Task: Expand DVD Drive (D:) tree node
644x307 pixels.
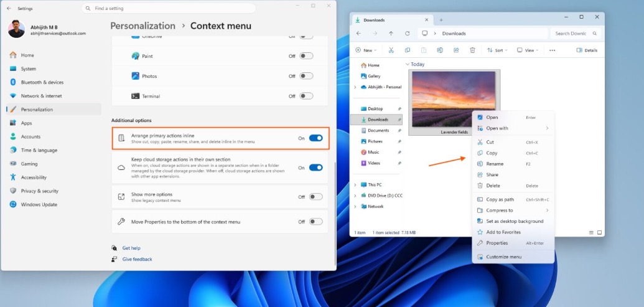Action: tap(355, 196)
